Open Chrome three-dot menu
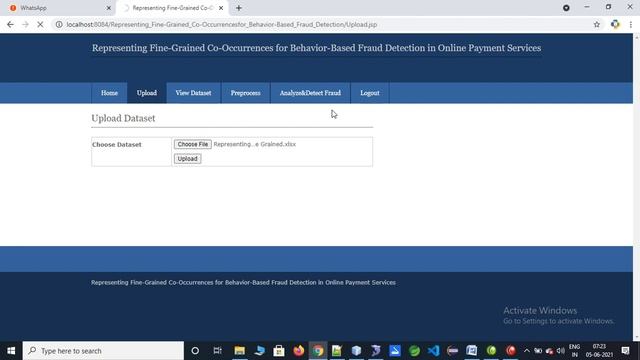640x360 pixels. coord(631,24)
